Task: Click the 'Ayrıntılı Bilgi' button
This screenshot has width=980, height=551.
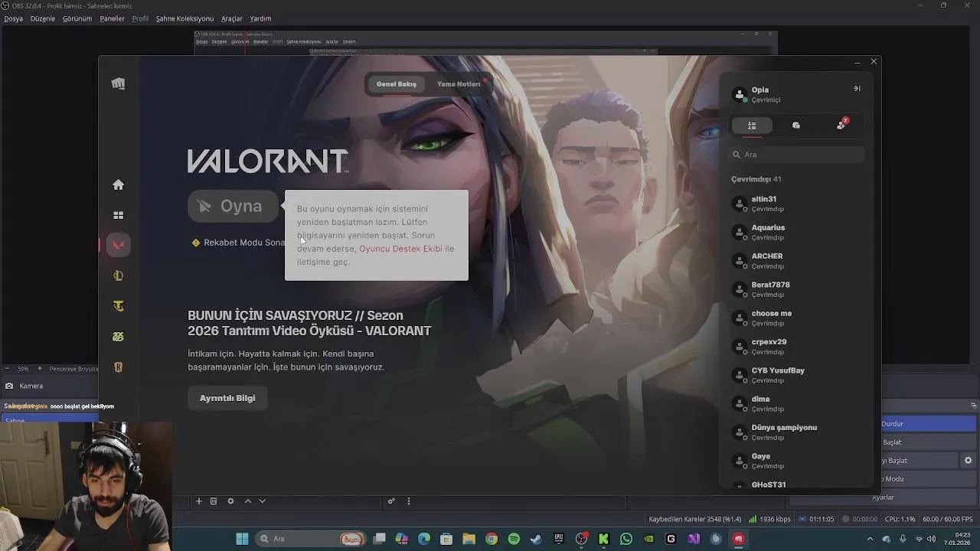Action: pyautogui.click(x=227, y=398)
